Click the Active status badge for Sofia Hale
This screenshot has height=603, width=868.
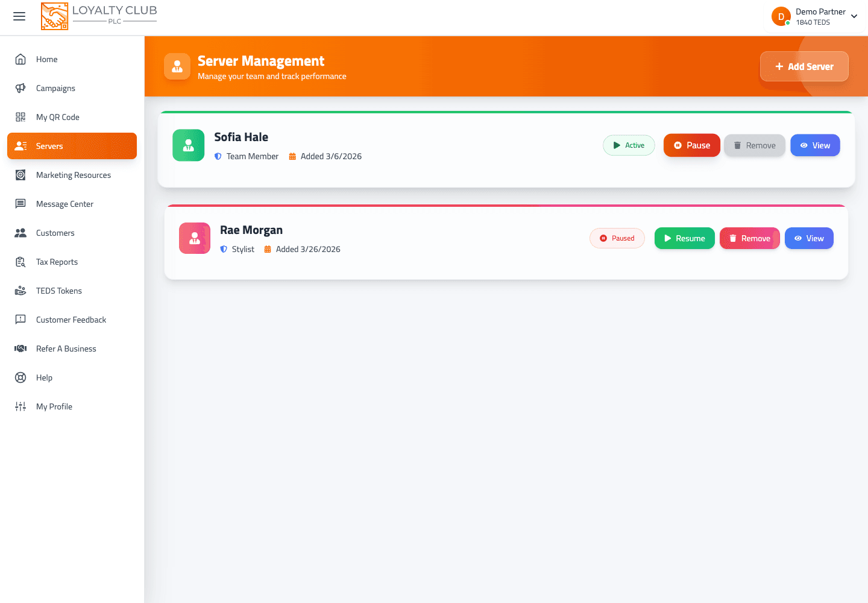pos(629,145)
